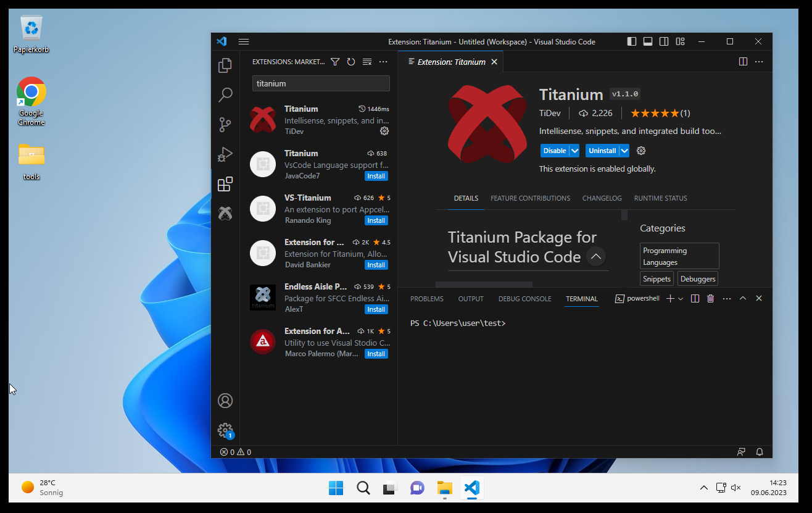Install Endless Aisle extension by AlexT
Screen dimensions: 812x513
tap(376, 309)
